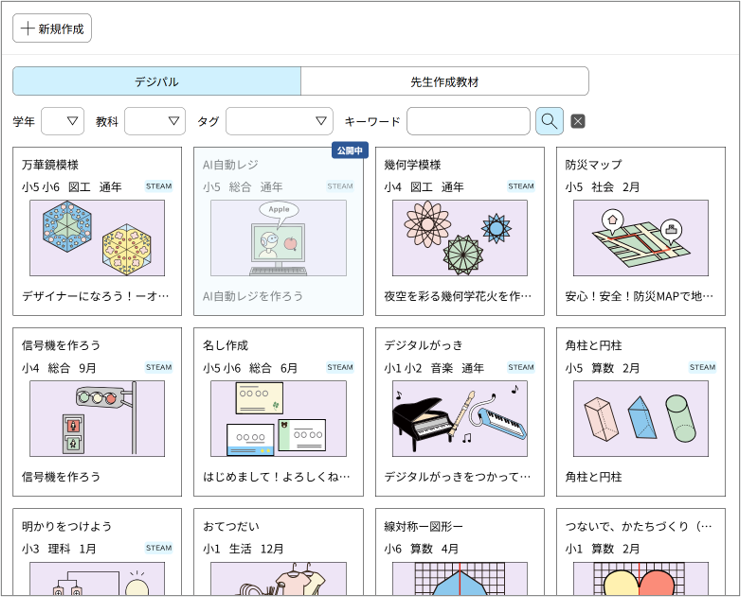Click the magnifying glass search icon
Screen dimensions: 741x597
pyautogui.click(x=549, y=121)
